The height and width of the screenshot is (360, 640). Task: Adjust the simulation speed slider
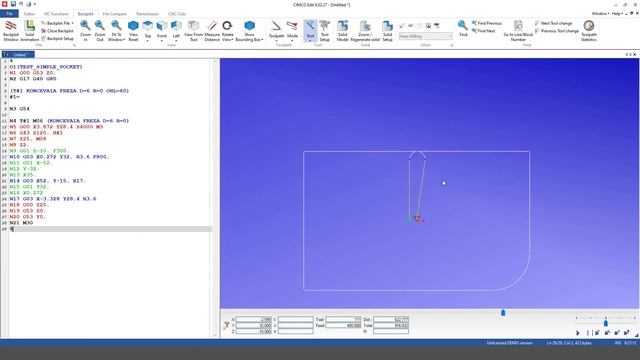click(606, 323)
